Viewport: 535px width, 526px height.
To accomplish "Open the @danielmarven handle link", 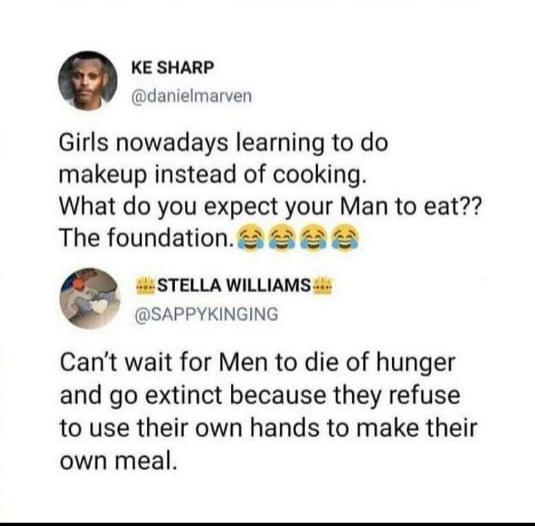I will click(x=191, y=96).
